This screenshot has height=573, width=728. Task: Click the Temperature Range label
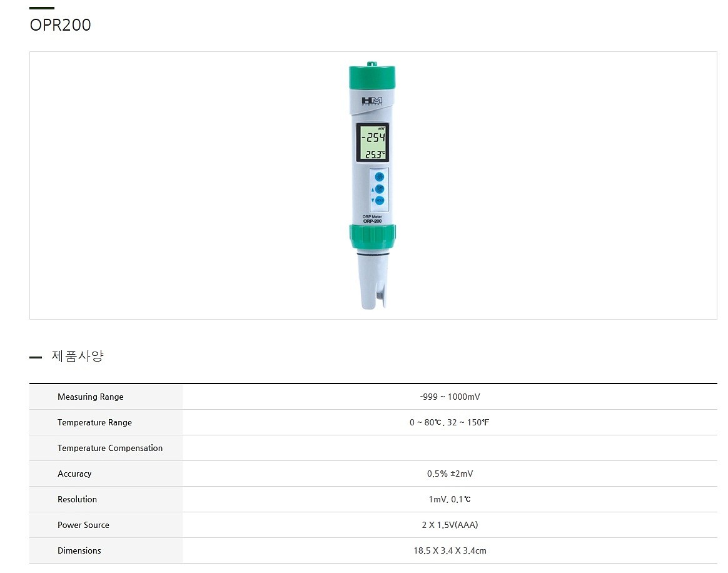pyautogui.click(x=94, y=422)
